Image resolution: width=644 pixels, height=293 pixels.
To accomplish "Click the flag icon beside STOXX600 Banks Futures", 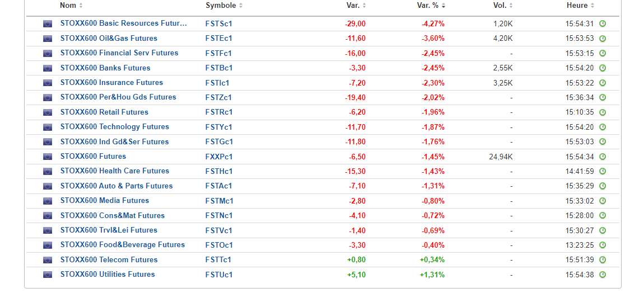I will (48, 68).
